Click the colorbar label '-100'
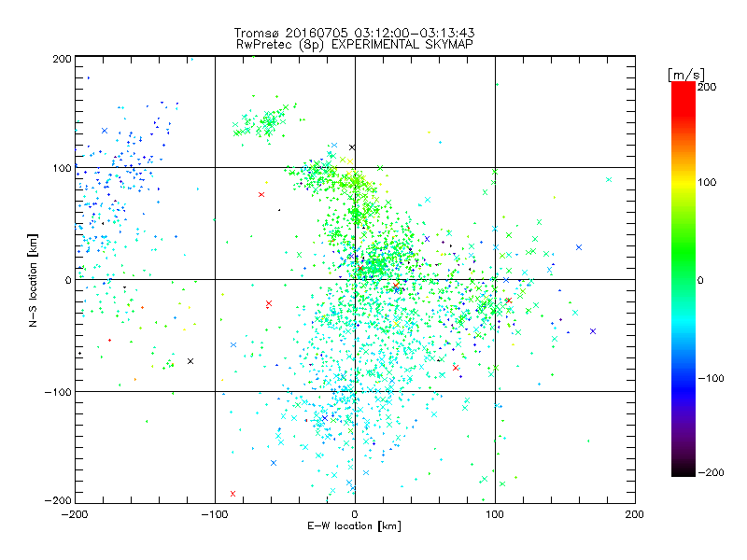This screenshot has width=747, height=560. coord(711,379)
